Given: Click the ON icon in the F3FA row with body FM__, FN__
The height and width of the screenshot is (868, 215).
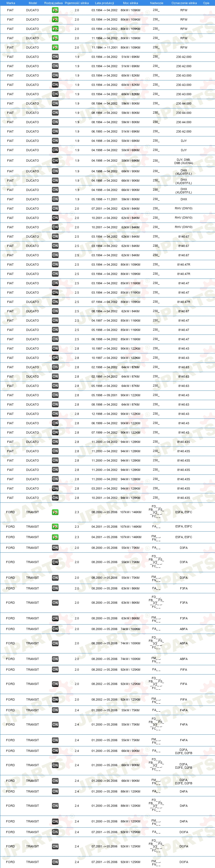Looking at the screenshot, I should point(55,618).
